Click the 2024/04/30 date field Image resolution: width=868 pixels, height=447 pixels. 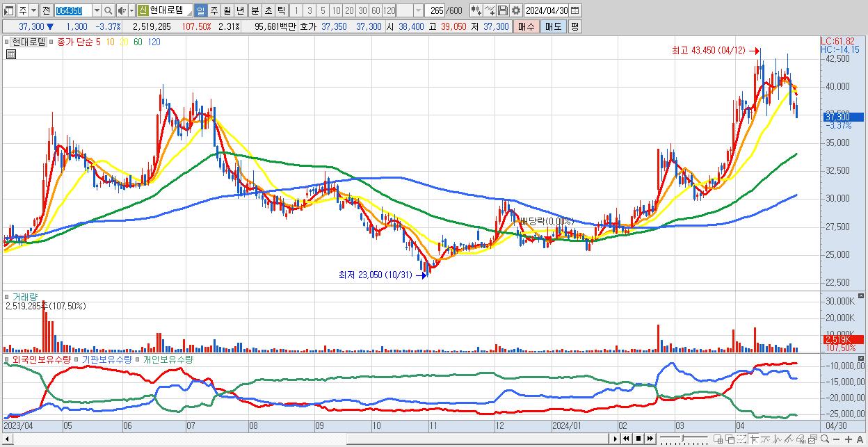coord(546,11)
